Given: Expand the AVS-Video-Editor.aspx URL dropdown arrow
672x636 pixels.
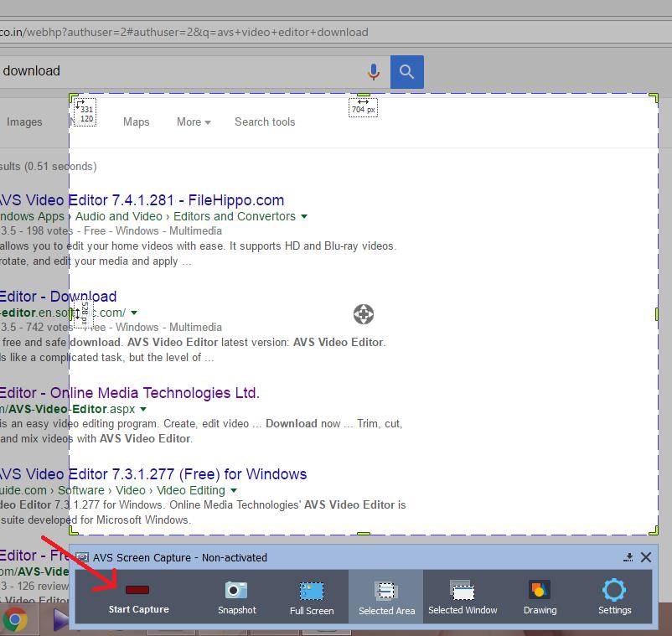Looking at the screenshot, I should (x=143, y=409).
